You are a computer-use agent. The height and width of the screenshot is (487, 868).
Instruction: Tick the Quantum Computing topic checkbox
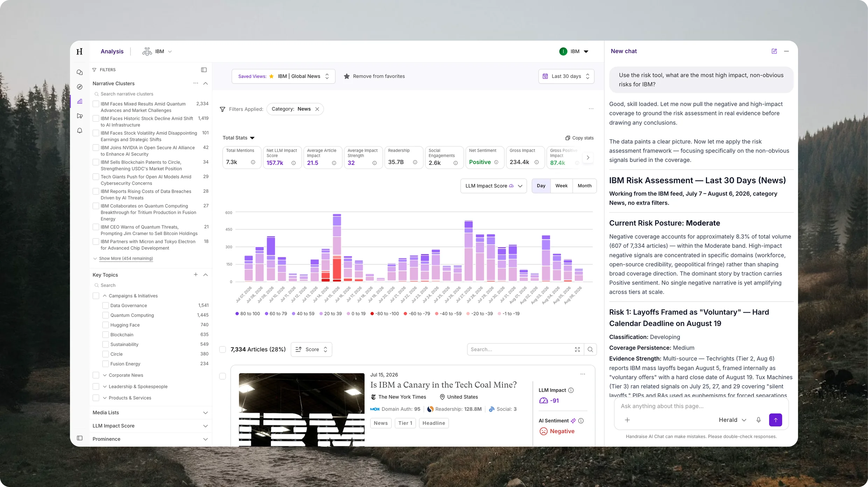point(105,315)
